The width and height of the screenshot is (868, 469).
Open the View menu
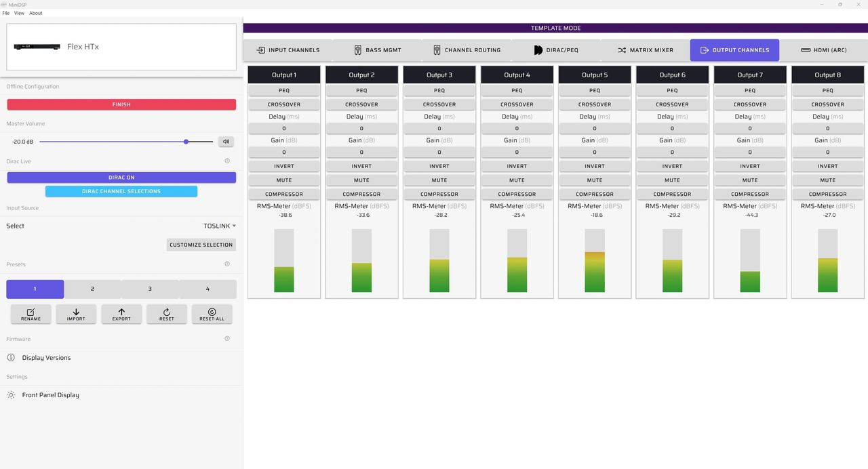tap(19, 13)
